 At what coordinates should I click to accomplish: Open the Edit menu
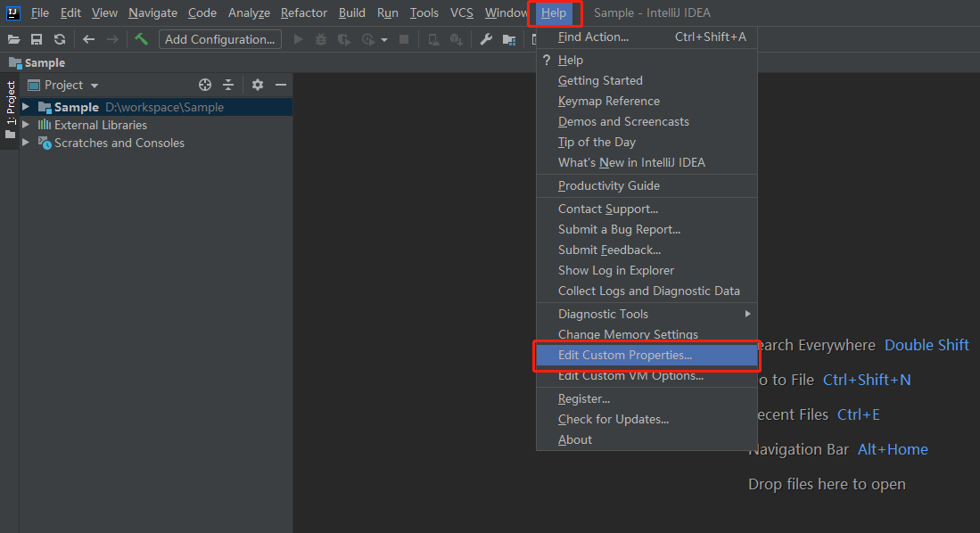[70, 13]
